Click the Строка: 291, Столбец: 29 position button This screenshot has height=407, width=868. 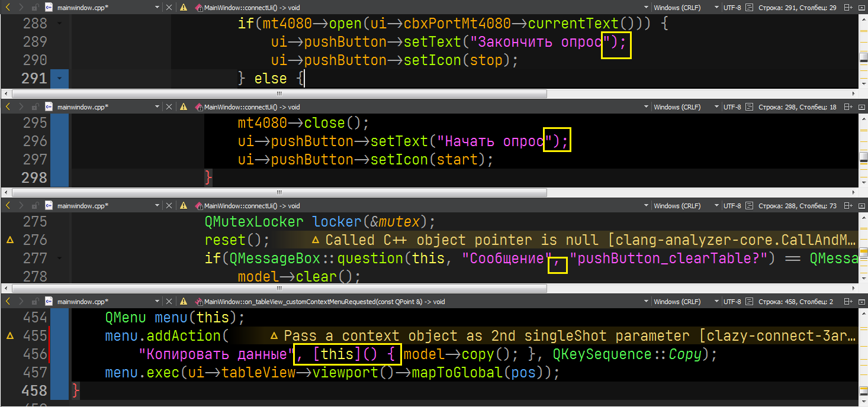click(798, 8)
